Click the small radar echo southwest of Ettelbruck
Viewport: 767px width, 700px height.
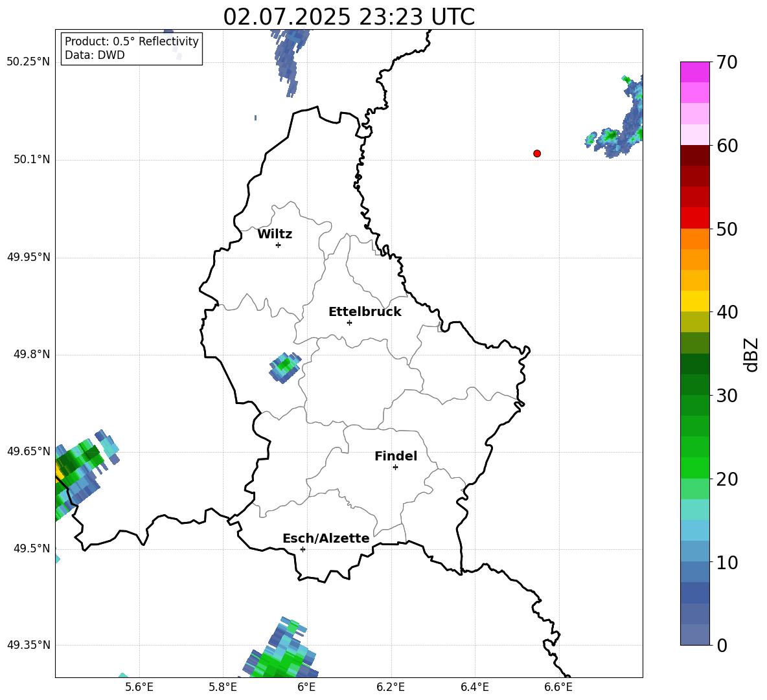coord(285,368)
